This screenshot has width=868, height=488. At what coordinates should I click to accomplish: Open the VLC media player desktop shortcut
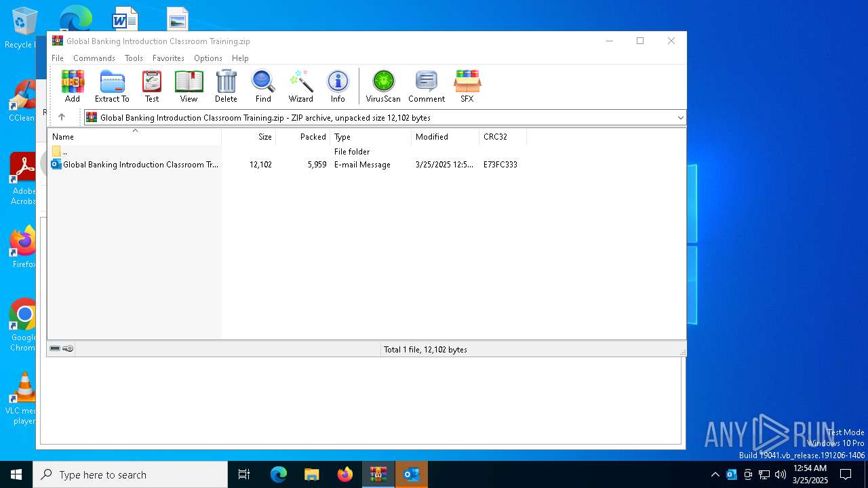[23, 399]
